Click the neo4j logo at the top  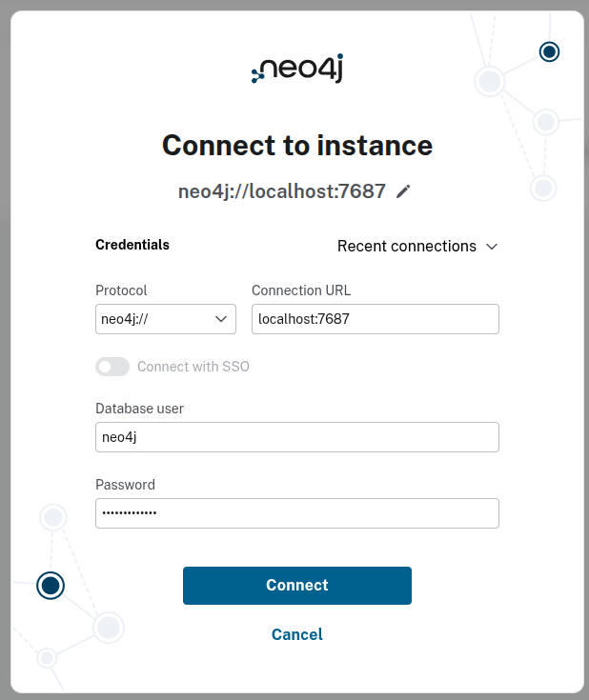[x=296, y=69]
